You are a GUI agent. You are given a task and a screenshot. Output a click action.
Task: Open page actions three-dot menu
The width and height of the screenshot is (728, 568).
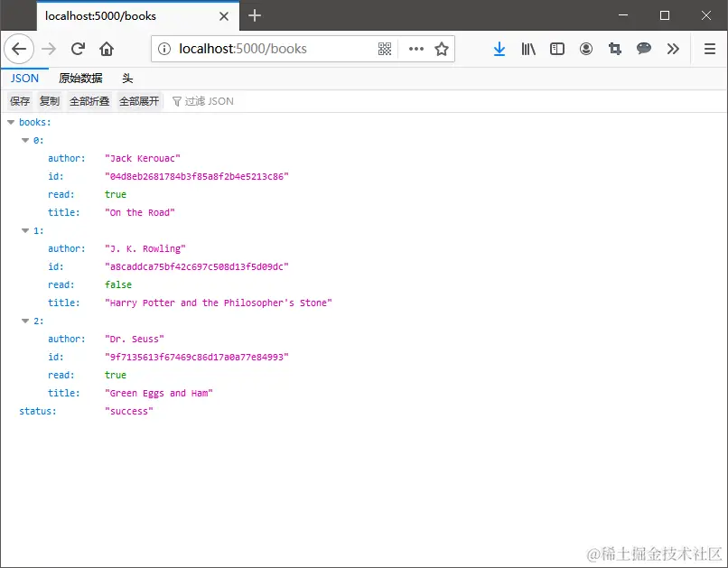click(x=416, y=49)
